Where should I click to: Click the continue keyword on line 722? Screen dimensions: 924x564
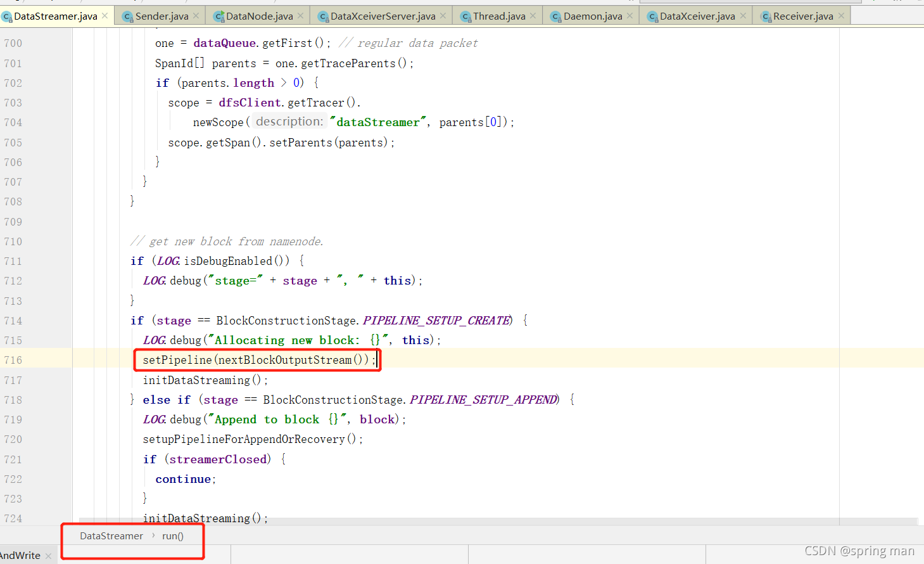183,479
